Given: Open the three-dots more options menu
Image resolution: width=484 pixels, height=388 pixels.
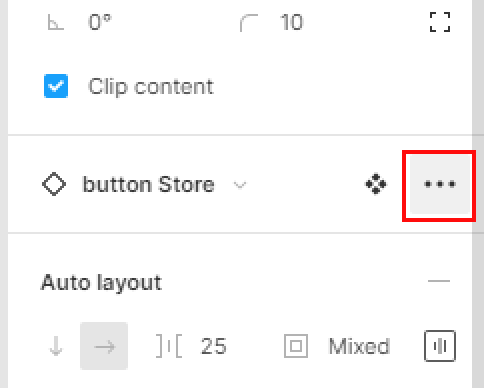Looking at the screenshot, I should [439, 184].
